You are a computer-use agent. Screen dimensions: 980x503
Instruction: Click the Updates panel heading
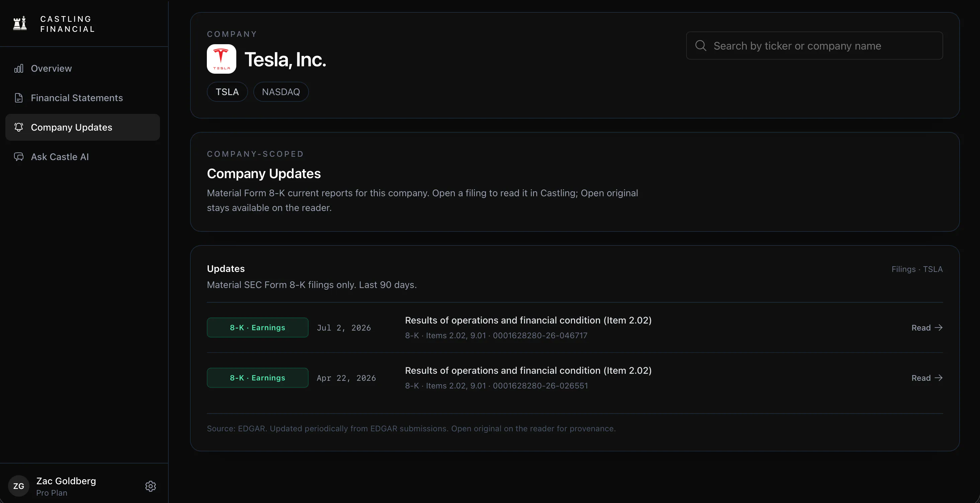click(226, 269)
